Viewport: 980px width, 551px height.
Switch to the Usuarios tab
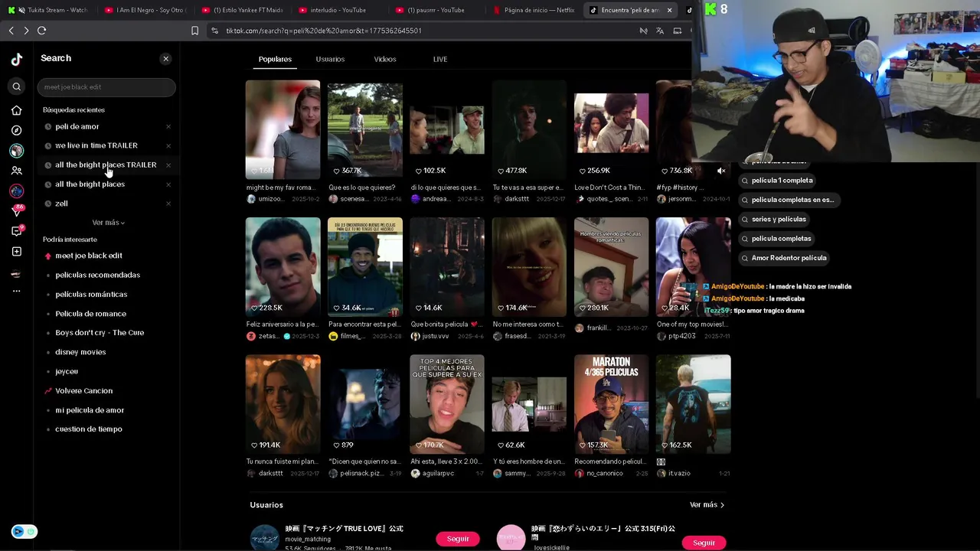(x=330, y=59)
